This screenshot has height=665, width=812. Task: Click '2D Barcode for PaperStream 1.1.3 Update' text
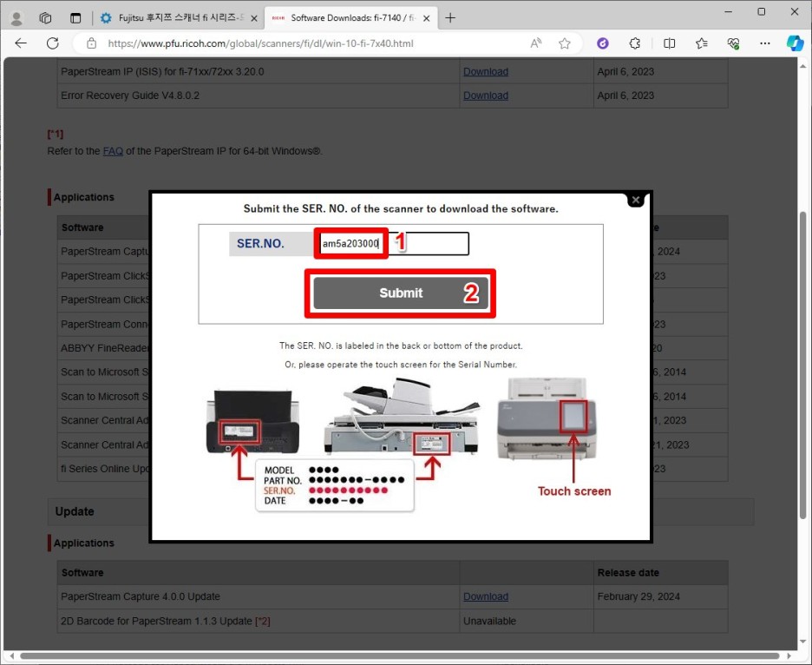pos(156,621)
